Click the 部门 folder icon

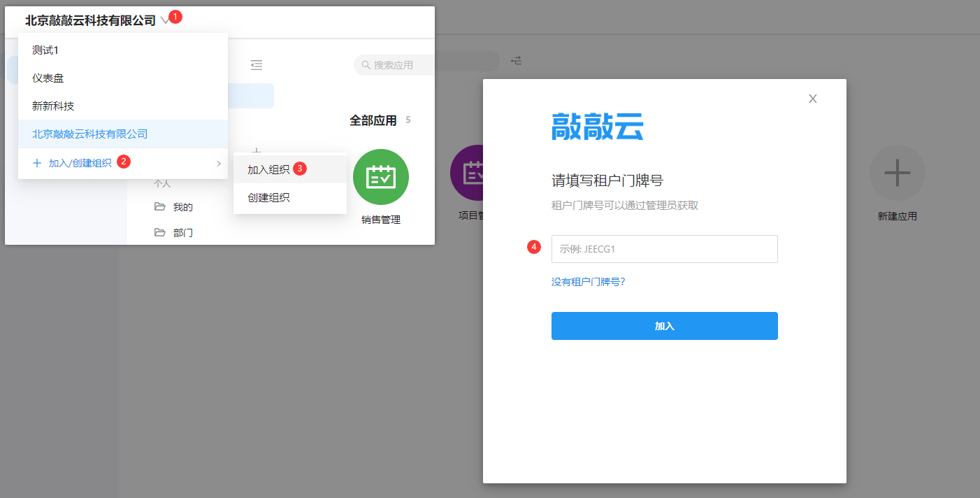[x=160, y=232]
